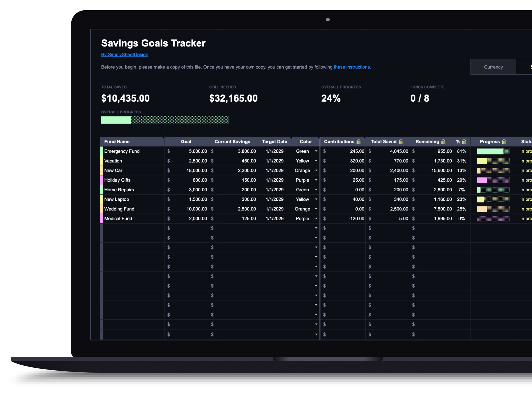Click the Fund Name column header

(x=134, y=142)
